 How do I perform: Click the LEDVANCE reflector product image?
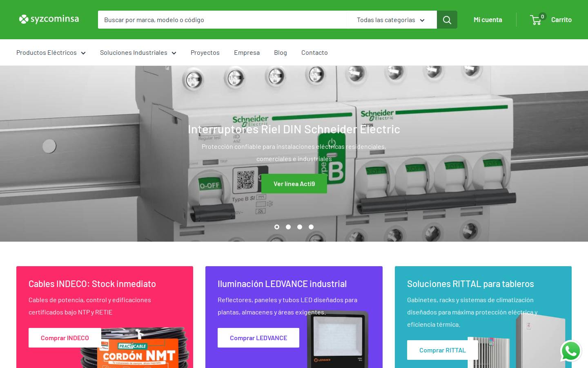(x=338, y=339)
